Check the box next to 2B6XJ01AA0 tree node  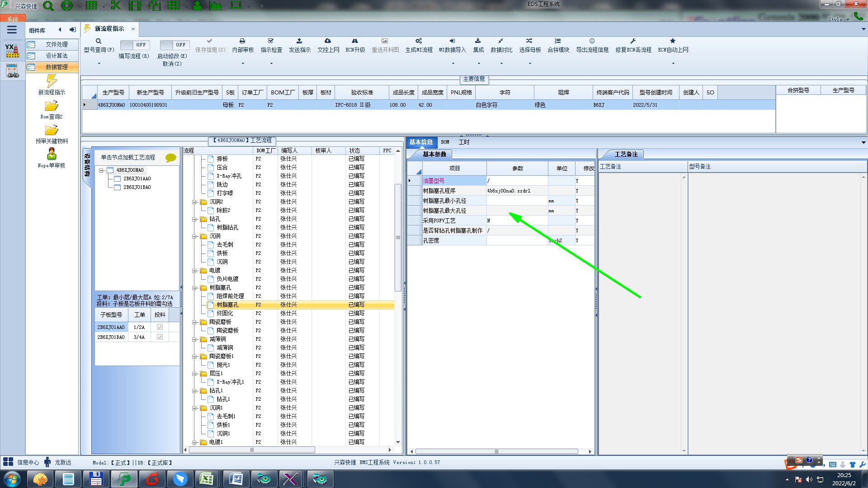point(117,179)
